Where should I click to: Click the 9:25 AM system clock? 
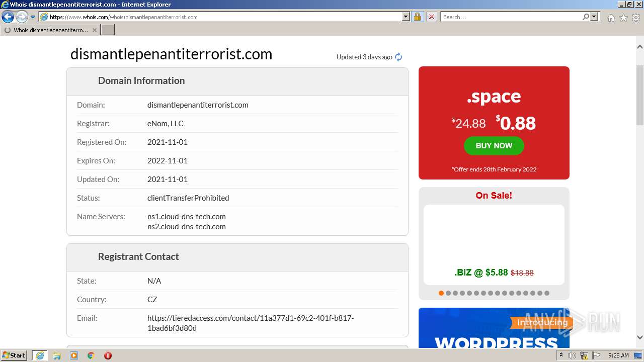coord(618,355)
